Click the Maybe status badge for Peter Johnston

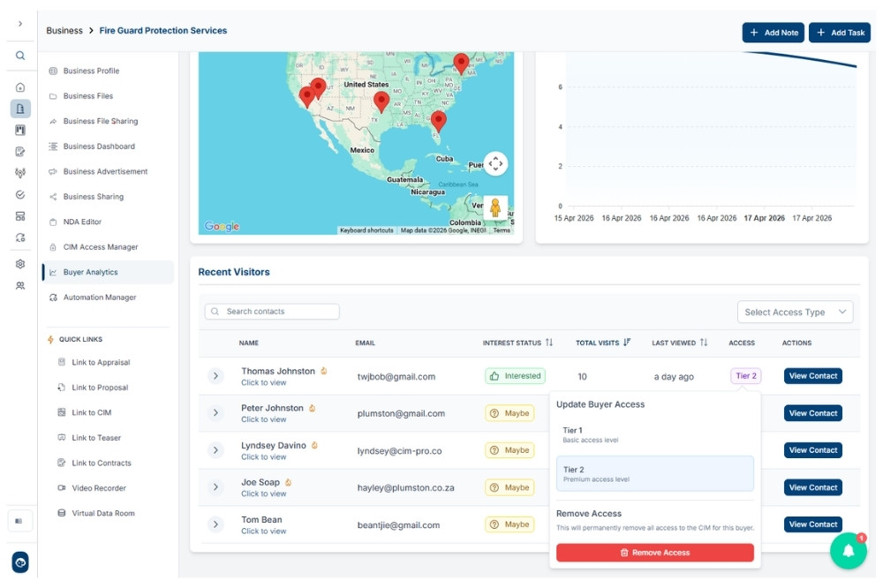[509, 413]
